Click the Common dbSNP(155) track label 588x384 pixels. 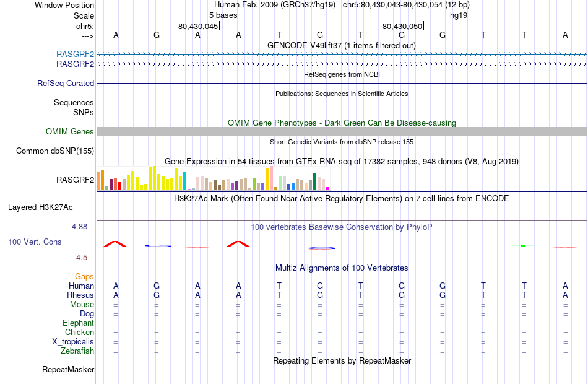coord(54,151)
